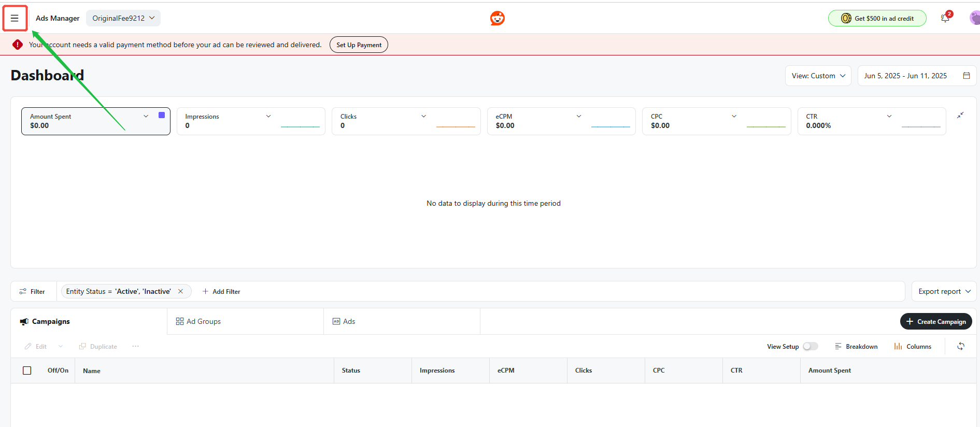Screen dimensions: 980x427
Task: Toggle the View Setup switch
Action: click(x=811, y=346)
